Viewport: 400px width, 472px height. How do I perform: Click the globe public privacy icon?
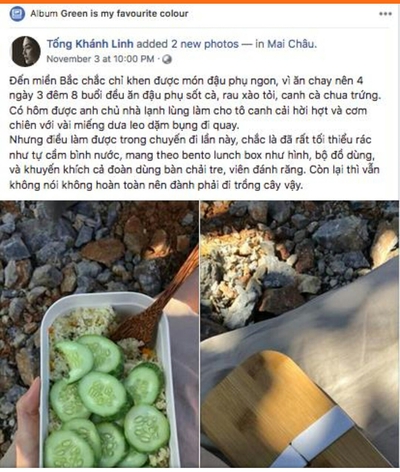pos(167,59)
